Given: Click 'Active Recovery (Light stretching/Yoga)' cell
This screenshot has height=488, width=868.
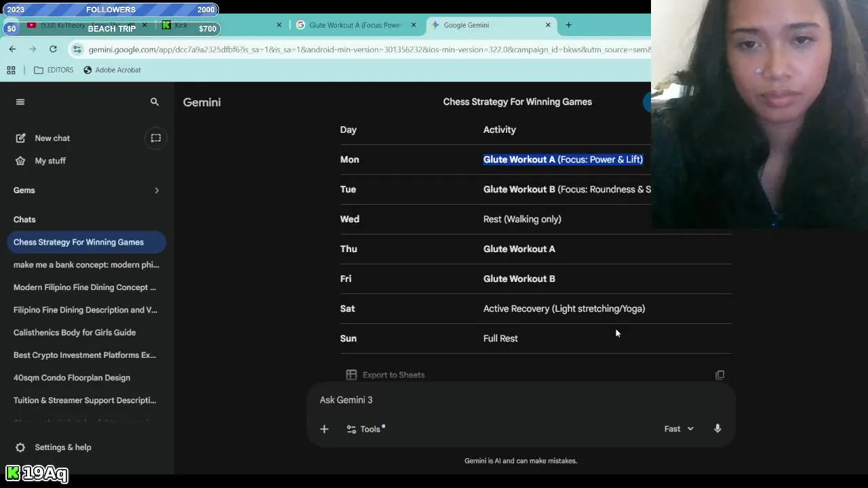Looking at the screenshot, I should [564, 308].
